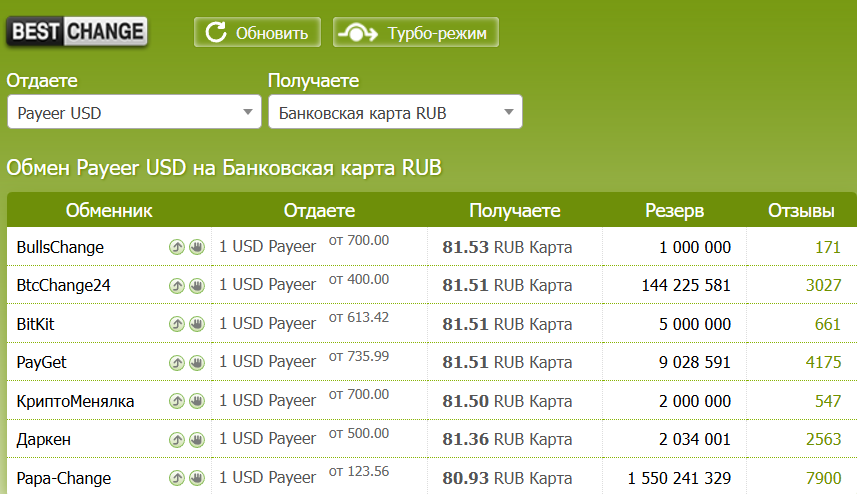Screen dimensions: 858x503
Task: Open the КриптоМенялка exchanger
Action: pos(75,402)
